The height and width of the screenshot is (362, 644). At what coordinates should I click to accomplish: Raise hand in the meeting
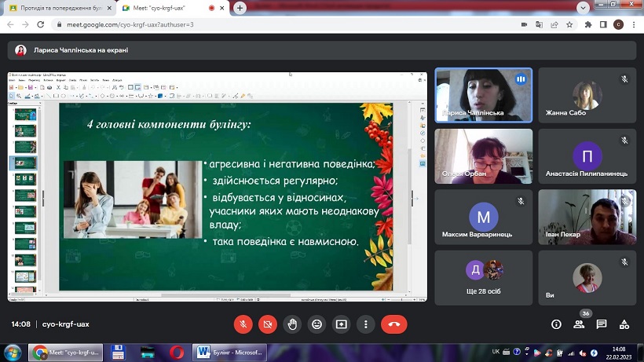tap(292, 324)
